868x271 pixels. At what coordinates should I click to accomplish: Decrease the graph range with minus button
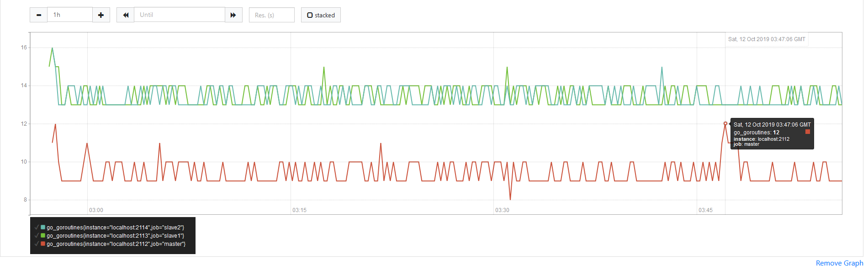click(x=39, y=15)
